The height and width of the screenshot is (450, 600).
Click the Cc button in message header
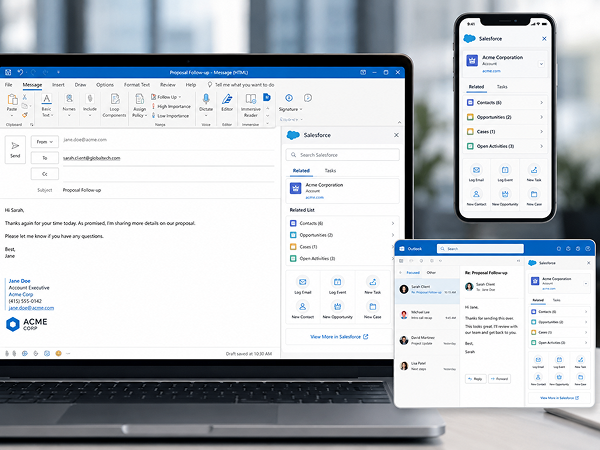click(x=45, y=174)
